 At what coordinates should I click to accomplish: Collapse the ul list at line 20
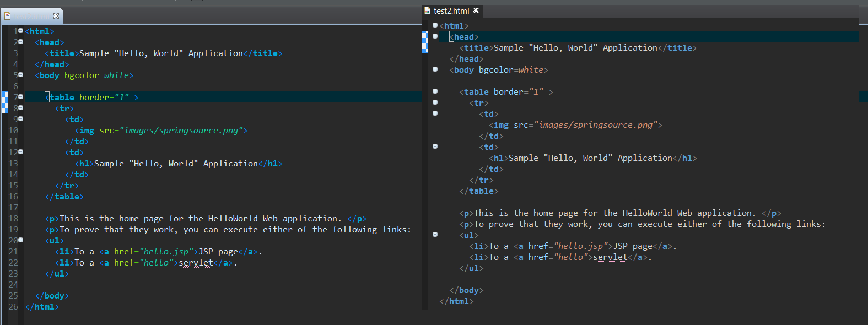point(21,240)
